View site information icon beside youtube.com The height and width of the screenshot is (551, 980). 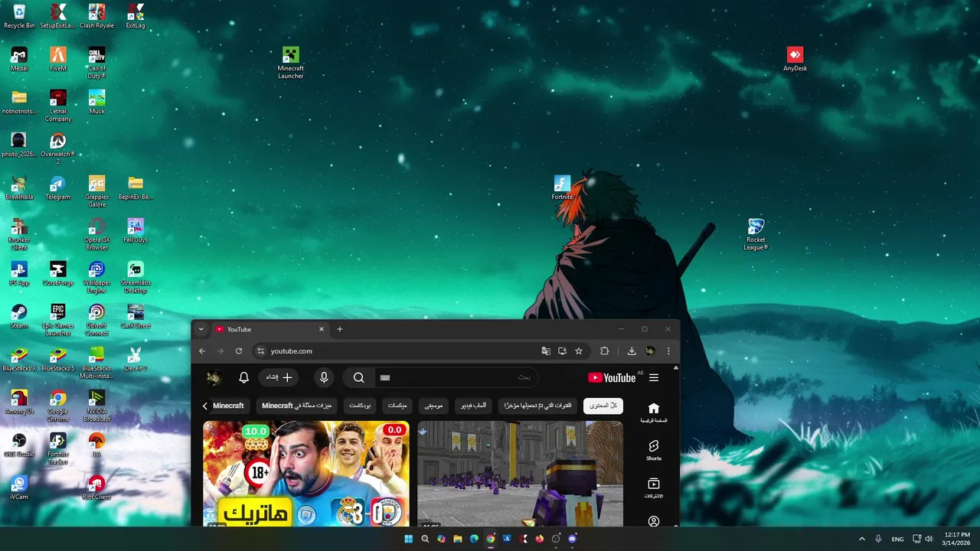point(260,351)
